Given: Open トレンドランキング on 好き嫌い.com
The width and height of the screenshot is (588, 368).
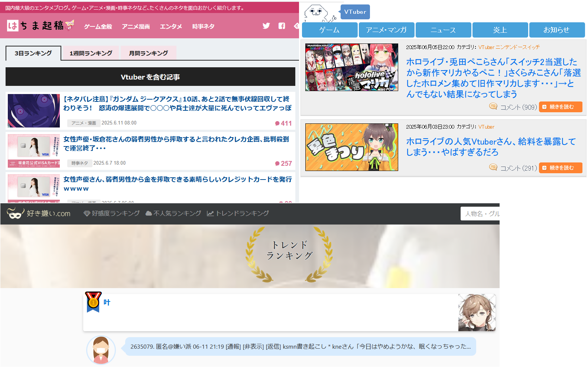Looking at the screenshot, I should click(238, 213).
